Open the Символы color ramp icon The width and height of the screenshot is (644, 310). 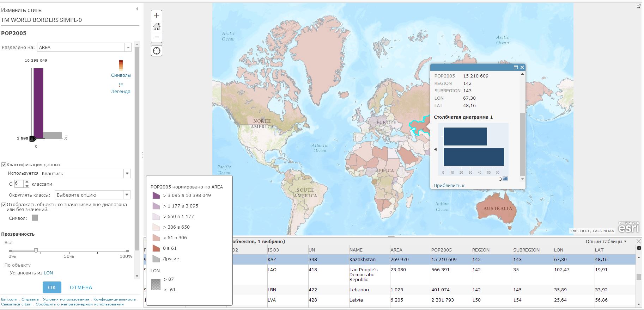point(121,65)
